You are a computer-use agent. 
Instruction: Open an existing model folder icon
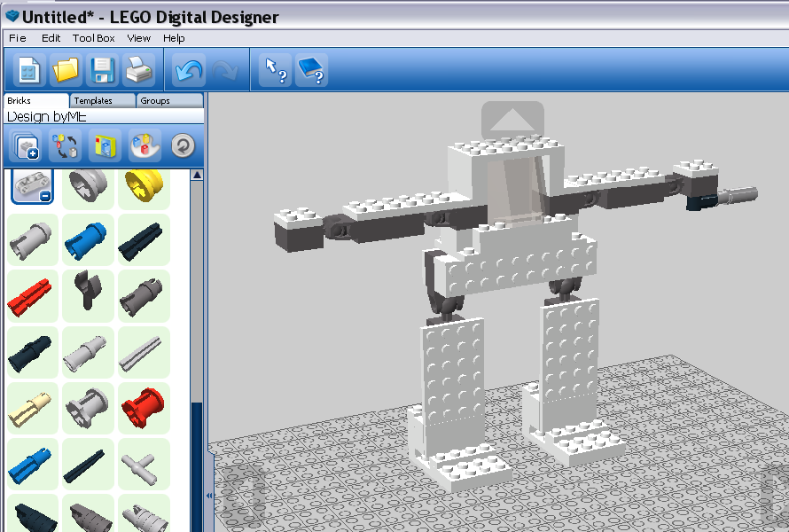(x=66, y=70)
